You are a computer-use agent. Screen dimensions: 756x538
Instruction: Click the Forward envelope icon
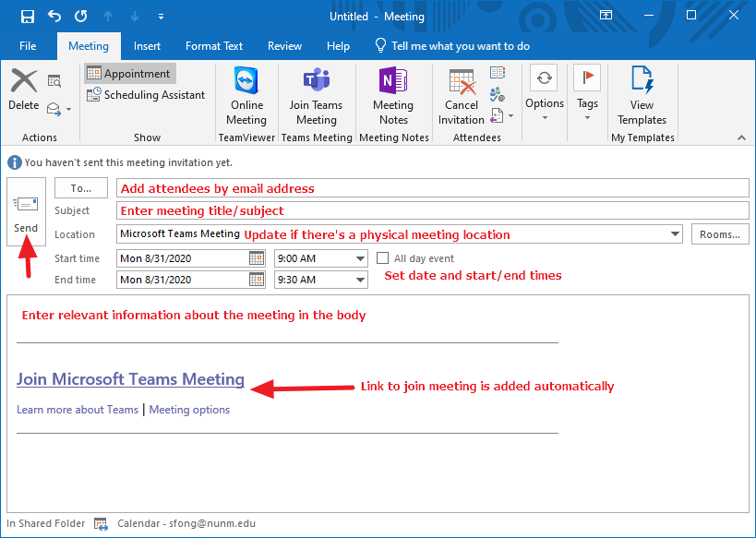(x=54, y=109)
